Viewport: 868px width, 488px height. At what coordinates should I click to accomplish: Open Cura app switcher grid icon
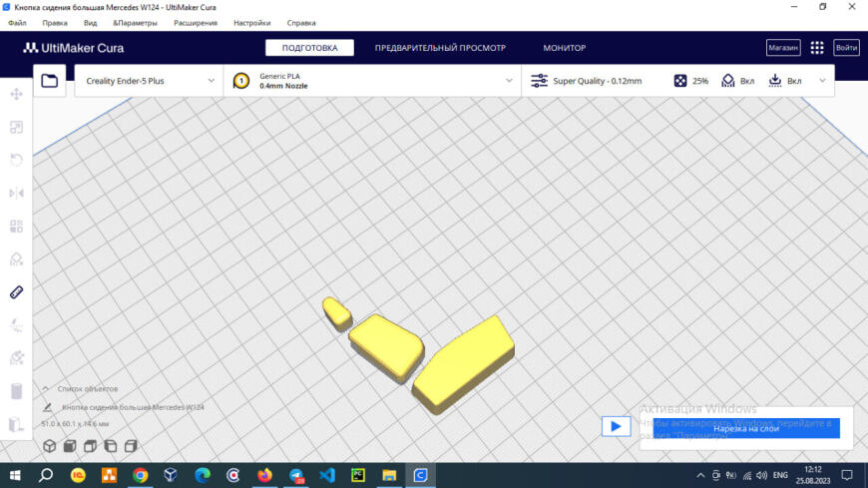[x=816, y=48]
